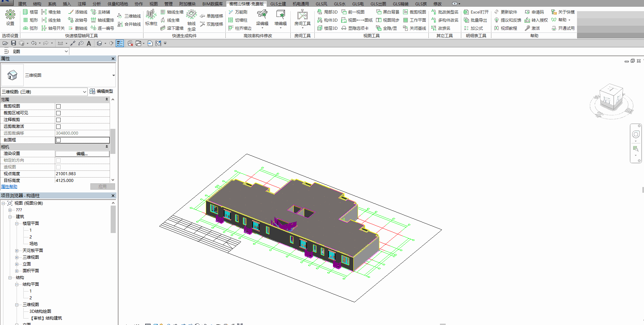The image size is (644, 325).
Task: Click the 激活 key icon
Action: click(527, 28)
